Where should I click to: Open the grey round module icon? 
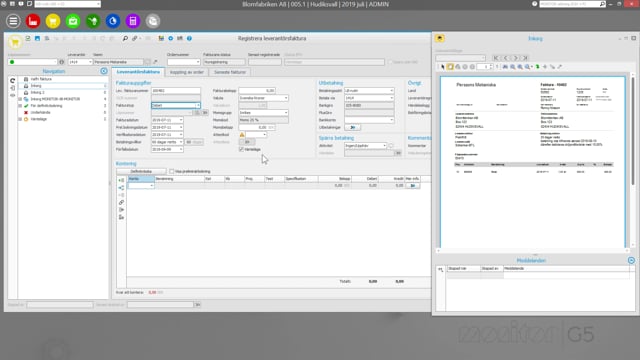pyautogui.click(x=153, y=21)
